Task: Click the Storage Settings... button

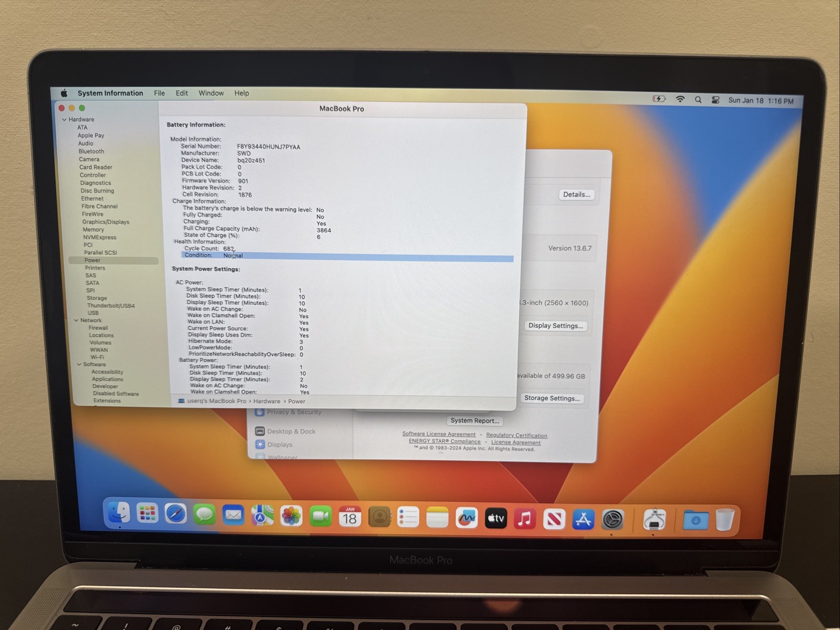Action: point(552,398)
